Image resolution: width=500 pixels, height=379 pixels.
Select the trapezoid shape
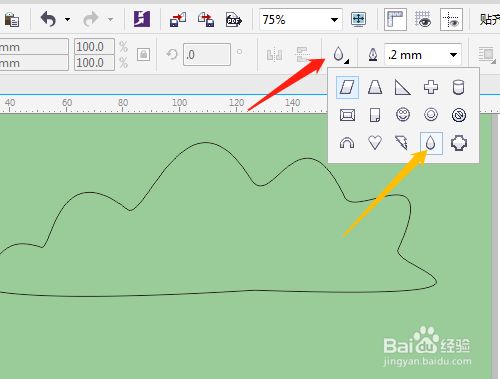click(375, 87)
